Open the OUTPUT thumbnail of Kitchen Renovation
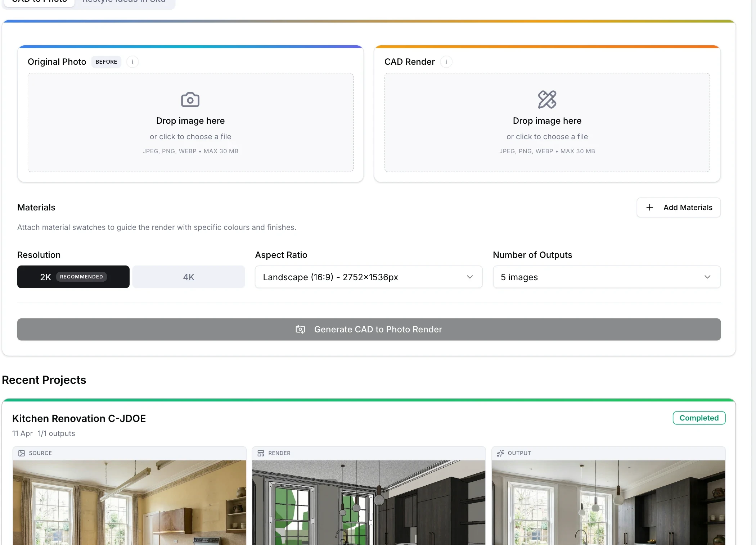756x545 pixels. (x=608, y=504)
